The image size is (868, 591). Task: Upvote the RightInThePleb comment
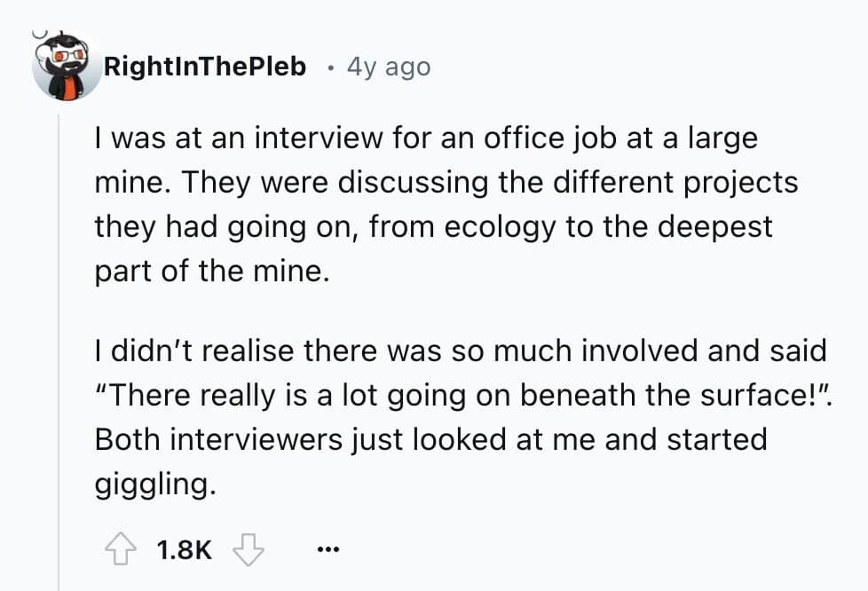click(x=122, y=549)
